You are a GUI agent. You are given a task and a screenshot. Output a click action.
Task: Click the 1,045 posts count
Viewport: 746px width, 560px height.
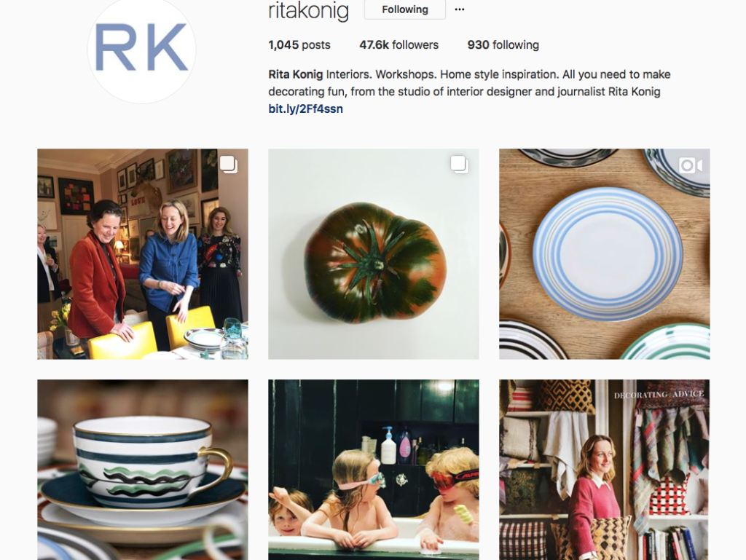point(299,44)
